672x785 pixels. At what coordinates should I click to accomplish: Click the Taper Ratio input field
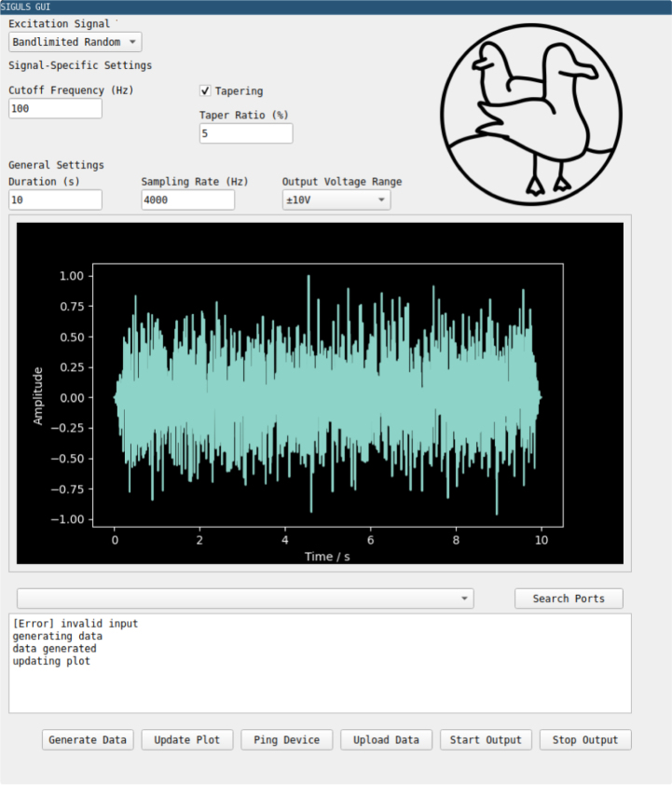pos(246,133)
